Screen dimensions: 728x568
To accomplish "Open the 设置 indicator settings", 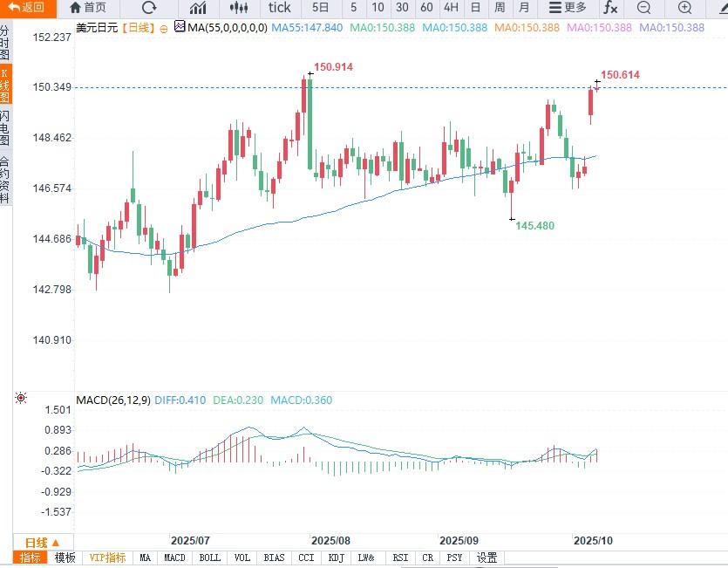I will click(x=486, y=558).
